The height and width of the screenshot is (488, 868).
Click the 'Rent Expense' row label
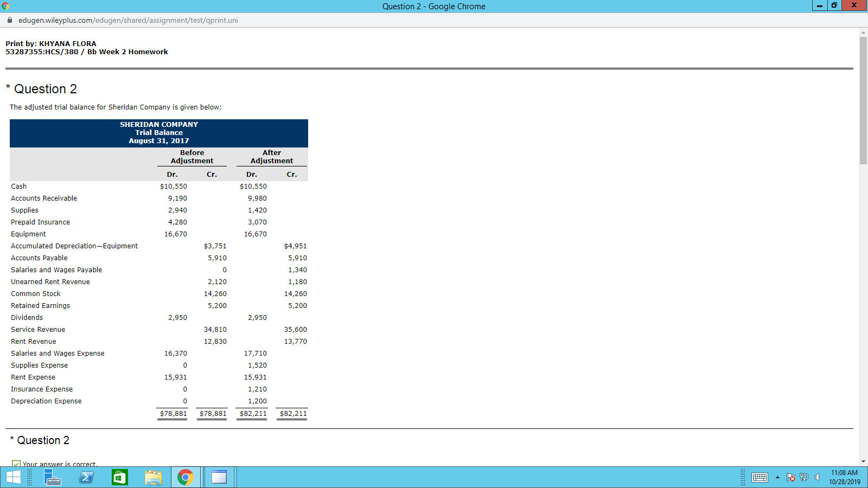click(33, 377)
